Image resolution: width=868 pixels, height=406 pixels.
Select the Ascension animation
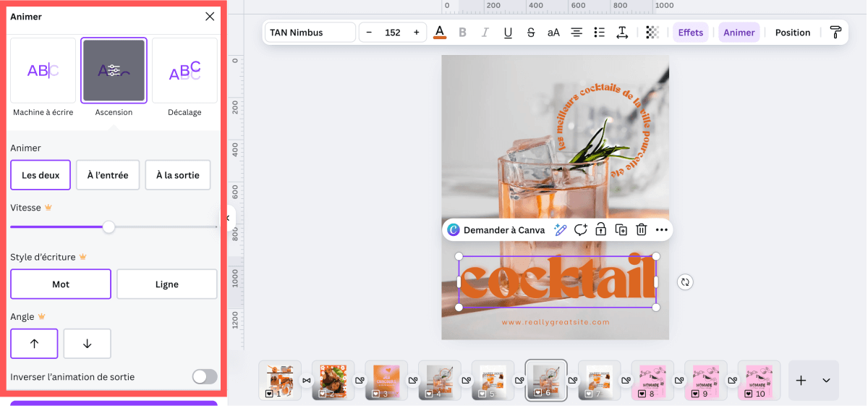tap(114, 71)
